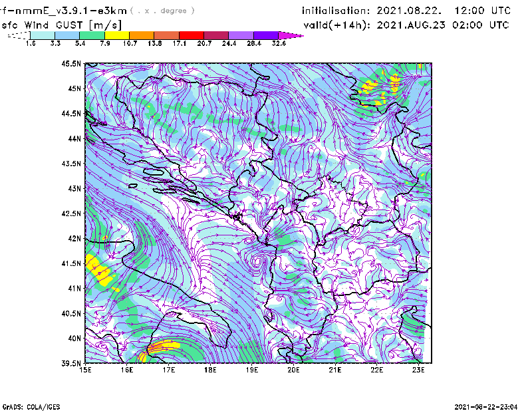Click the 2021-08-22-23:04 timestamp
The image size is (532, 411).
486,407
